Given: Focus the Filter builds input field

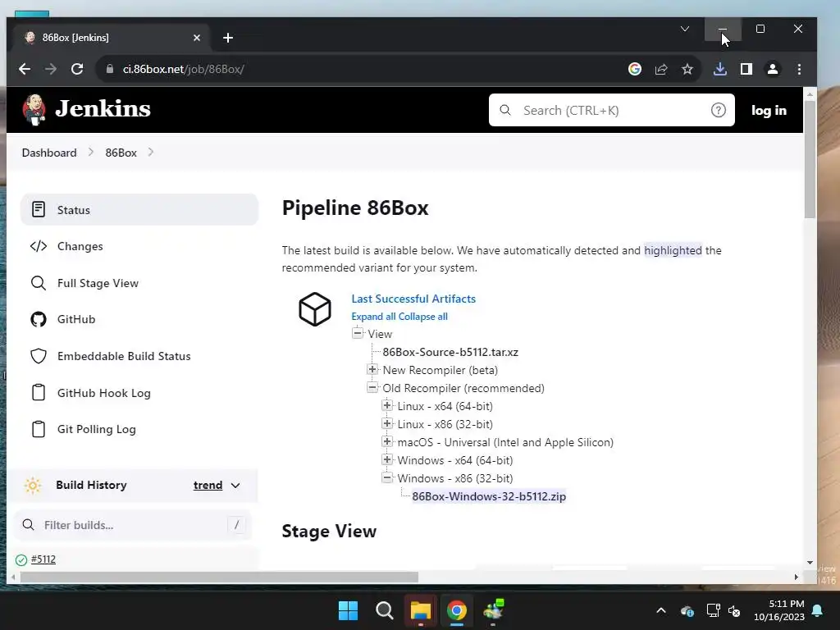Looking at the screenshot, I should pos(132,525).
